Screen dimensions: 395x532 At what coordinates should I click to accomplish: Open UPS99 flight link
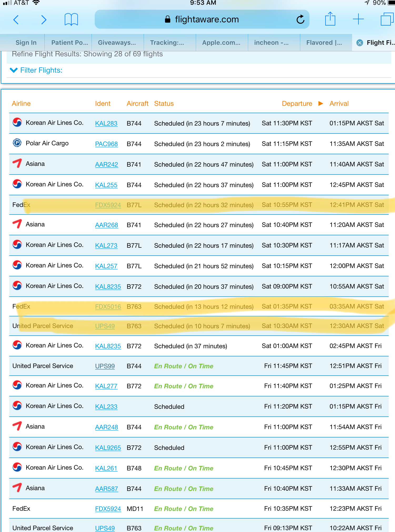[x=105, y=366]
